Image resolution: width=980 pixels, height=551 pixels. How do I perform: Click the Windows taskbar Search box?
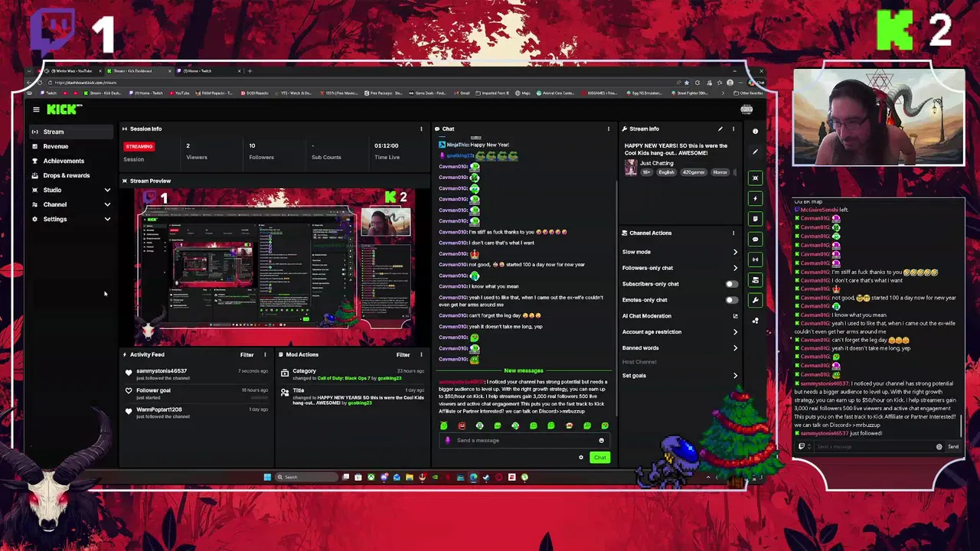pyautogui.click(x=306, y=477)
